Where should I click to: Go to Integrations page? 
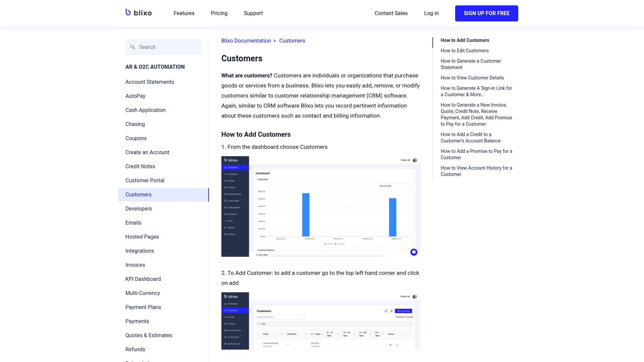point(140,251)
